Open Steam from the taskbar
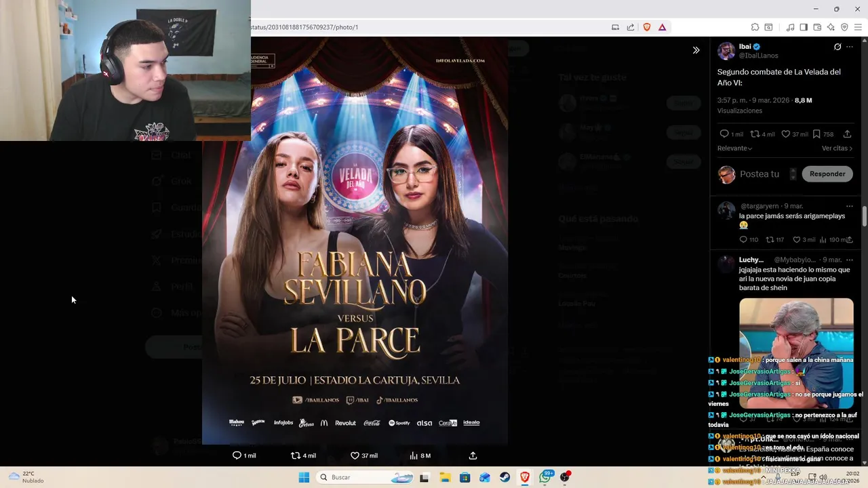This screenshot has height=488, width=868. pyautogui.click(x=505, y=477)
